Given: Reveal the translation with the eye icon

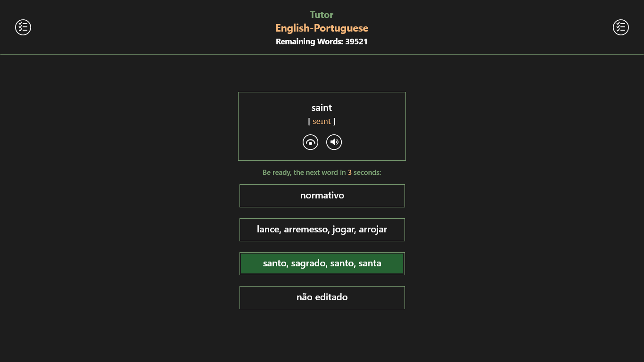Looking at the screenshot, I should 310,142.
